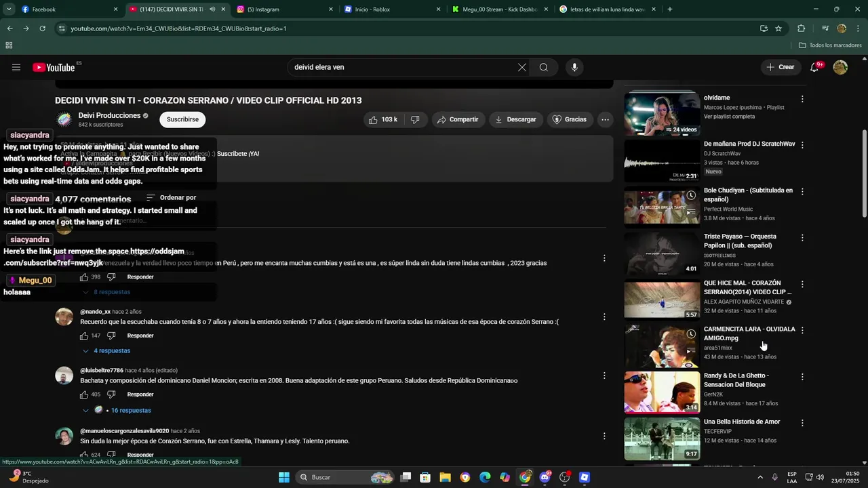Subscribe with the Suscribirse button
The height and width of the screenshot is (488, 868).
(182, 119)
